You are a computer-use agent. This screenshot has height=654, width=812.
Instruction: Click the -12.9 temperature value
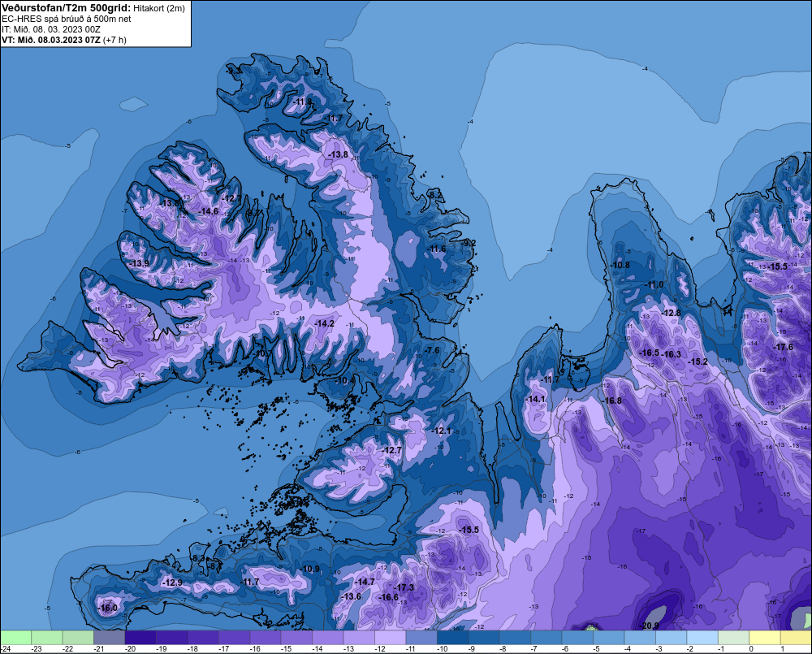coord(172,583)
